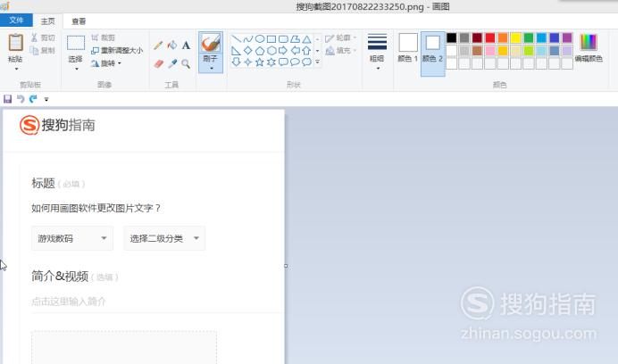
Task: Expand the 粘贴 paste dropdown arrow
Action: (x=16, y=70)
